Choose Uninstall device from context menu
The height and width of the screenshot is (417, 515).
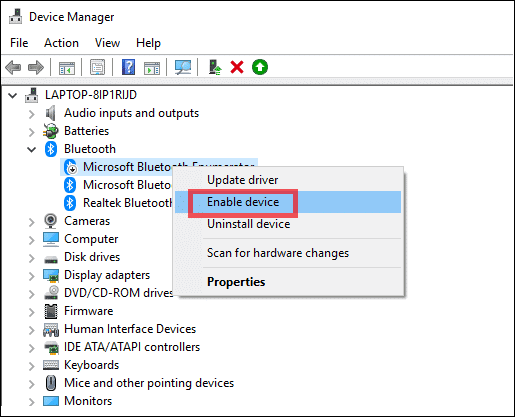(x=288, y=224)
